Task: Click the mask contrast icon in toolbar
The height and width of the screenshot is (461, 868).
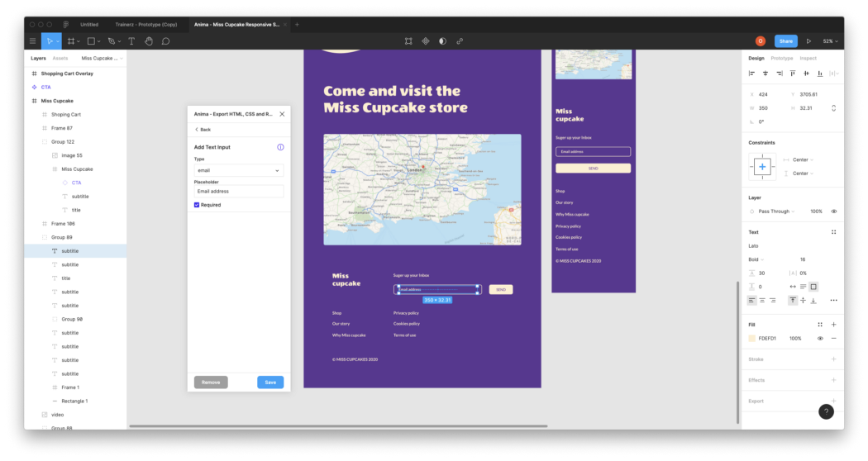Action: click(x=442, y=41)
